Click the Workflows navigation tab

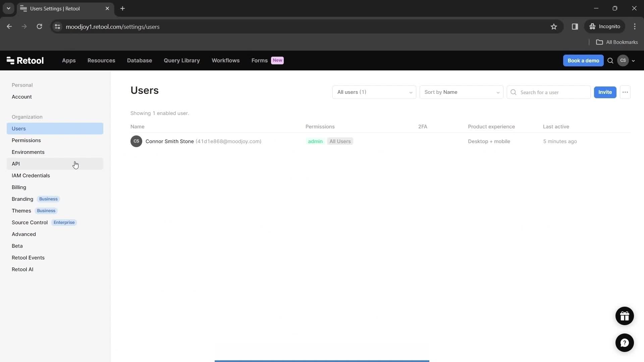(226, 61)
